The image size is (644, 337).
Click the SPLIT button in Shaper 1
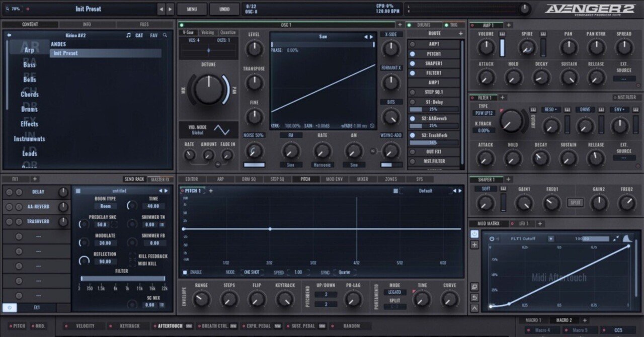pos(575,203)
